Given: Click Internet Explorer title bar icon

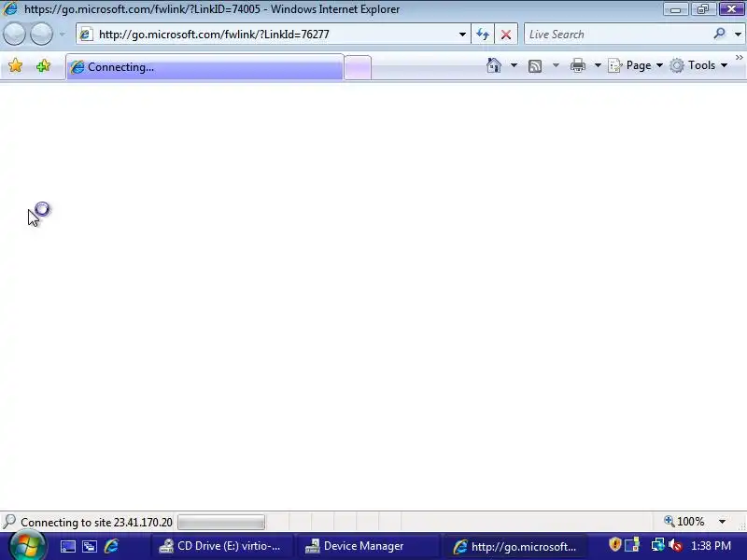Looking at the screenshot, I should tap(10, 8).
